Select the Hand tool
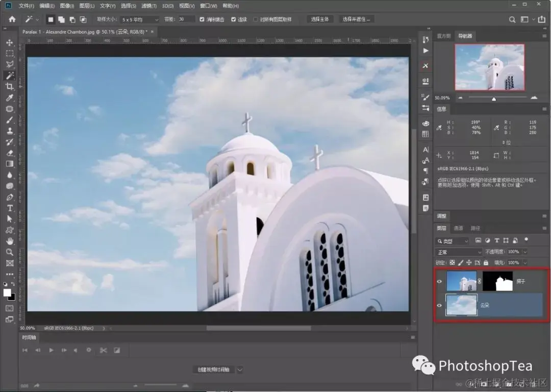 pyautogui.click(x=10, y=241)
